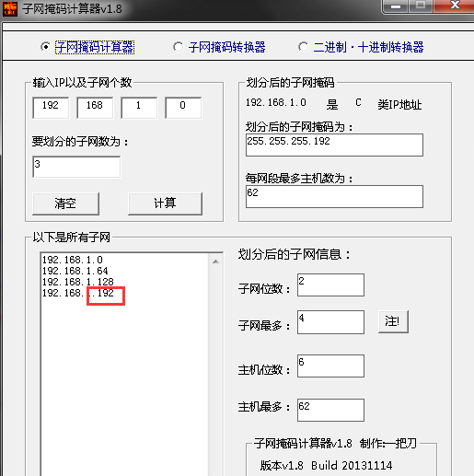The width and height of the screenshot is (474, 476).
Task: Click the 子网最多 field showing 4
Action: coord(330,322)
